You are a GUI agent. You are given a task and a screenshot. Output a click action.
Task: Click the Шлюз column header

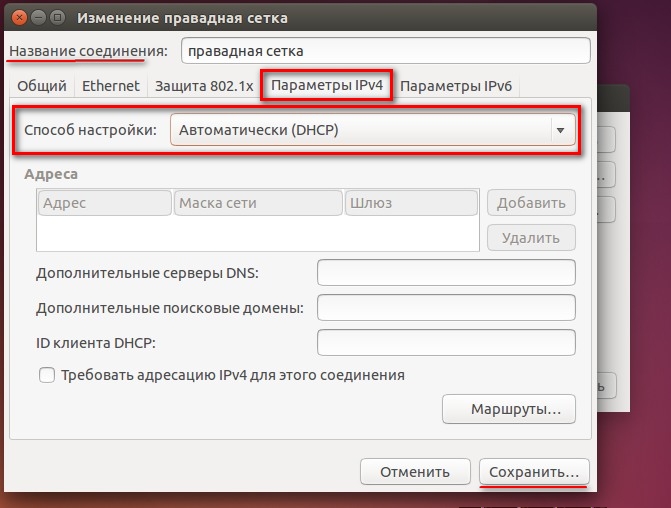point(411,203)
